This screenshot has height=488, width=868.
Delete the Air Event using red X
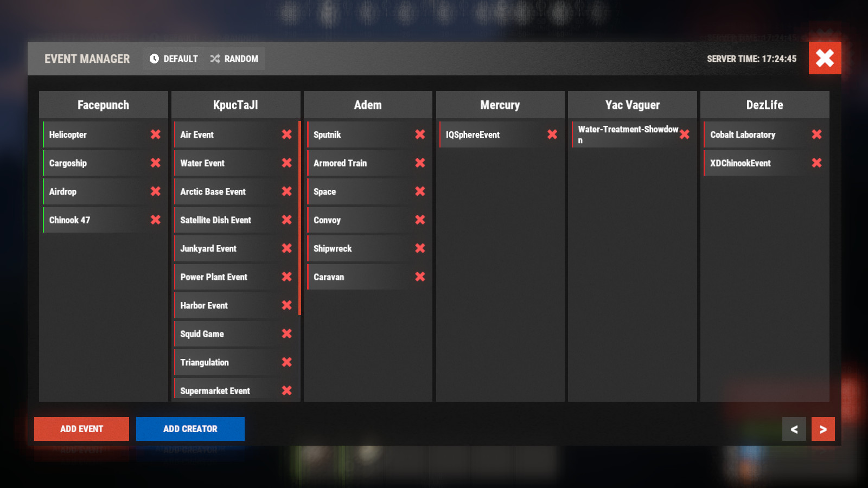(x=286, y=134)
